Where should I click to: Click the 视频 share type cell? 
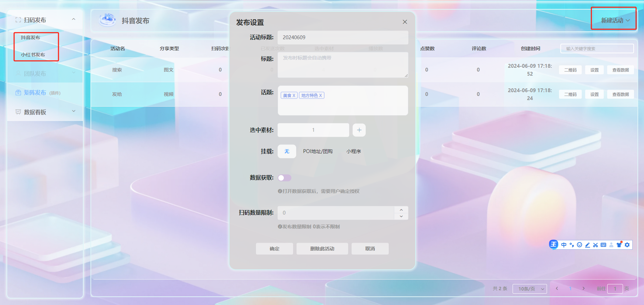pos(169,94)
